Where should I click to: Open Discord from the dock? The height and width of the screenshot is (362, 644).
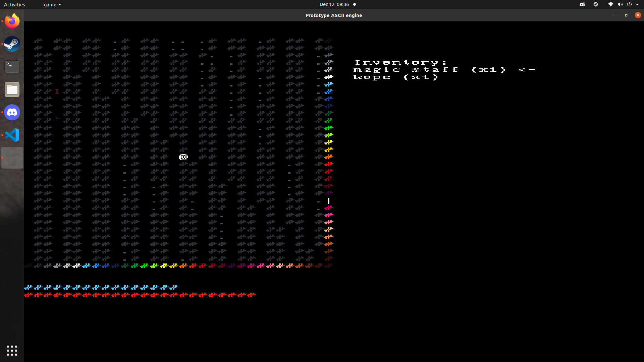(x=12, y=112)
